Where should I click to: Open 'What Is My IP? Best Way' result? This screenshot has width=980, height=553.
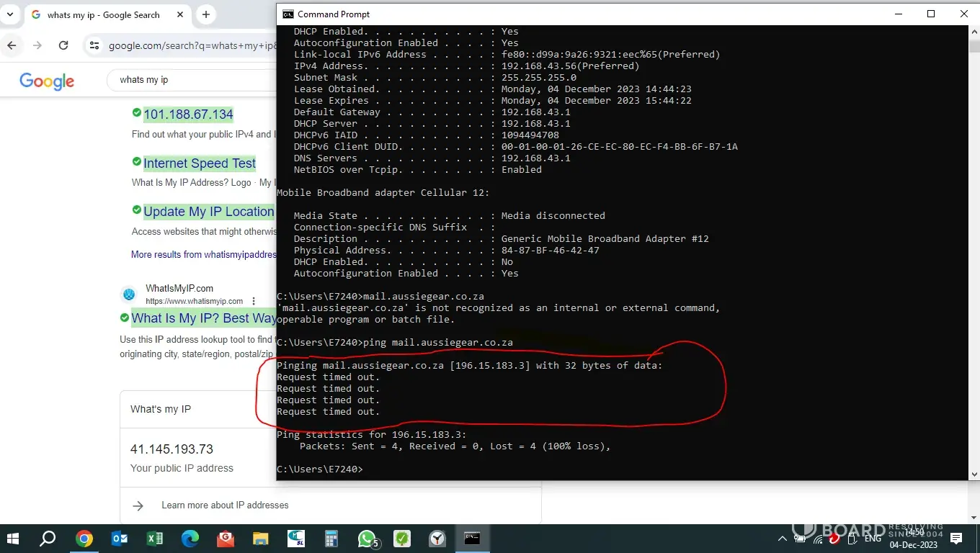[x=204, y=318]
